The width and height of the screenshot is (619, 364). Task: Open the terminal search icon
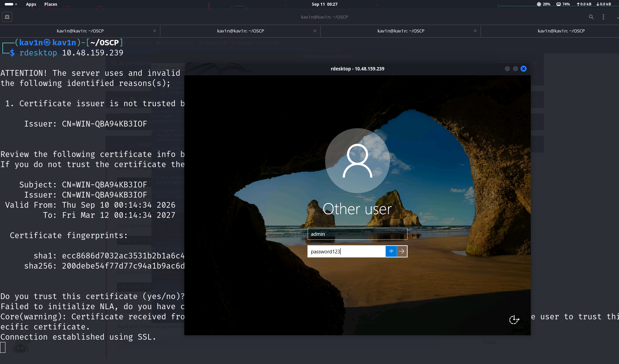[x=591, y=17]
